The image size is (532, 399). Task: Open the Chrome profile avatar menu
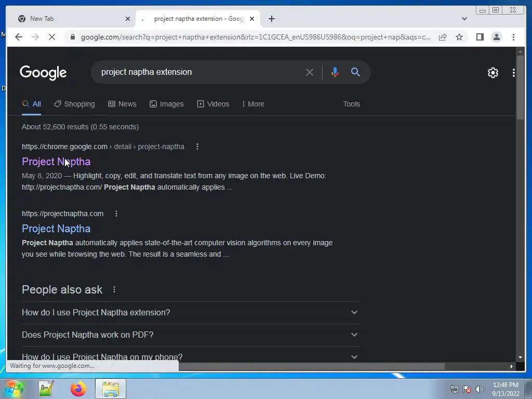pos(496,37)
